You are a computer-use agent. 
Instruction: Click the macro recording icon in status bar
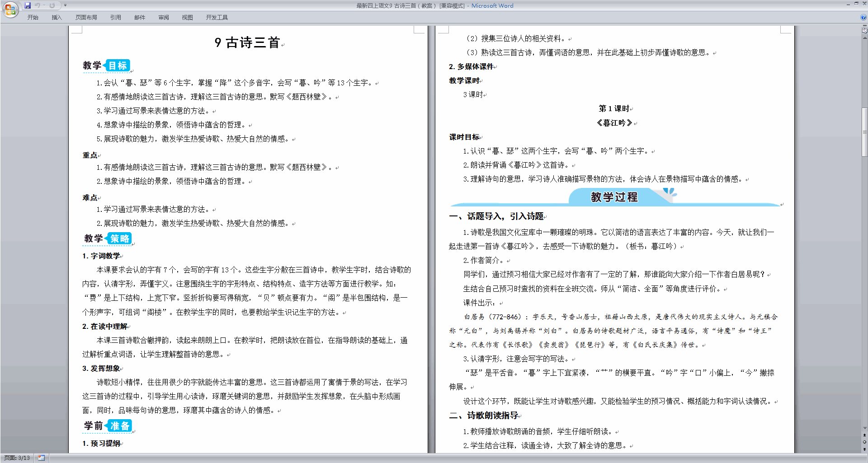coord(41,458)
